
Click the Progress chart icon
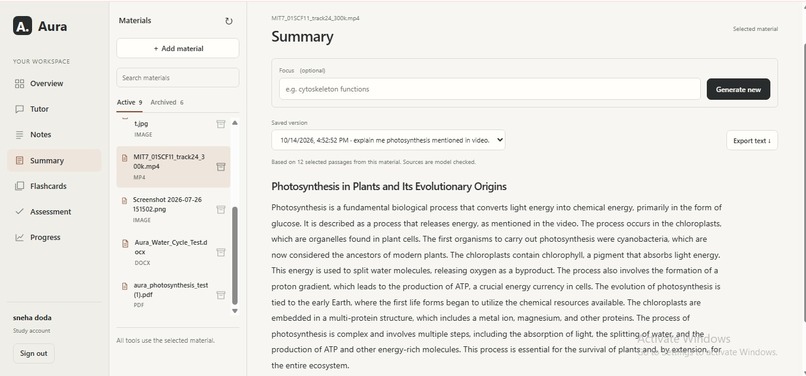(20, 238)
